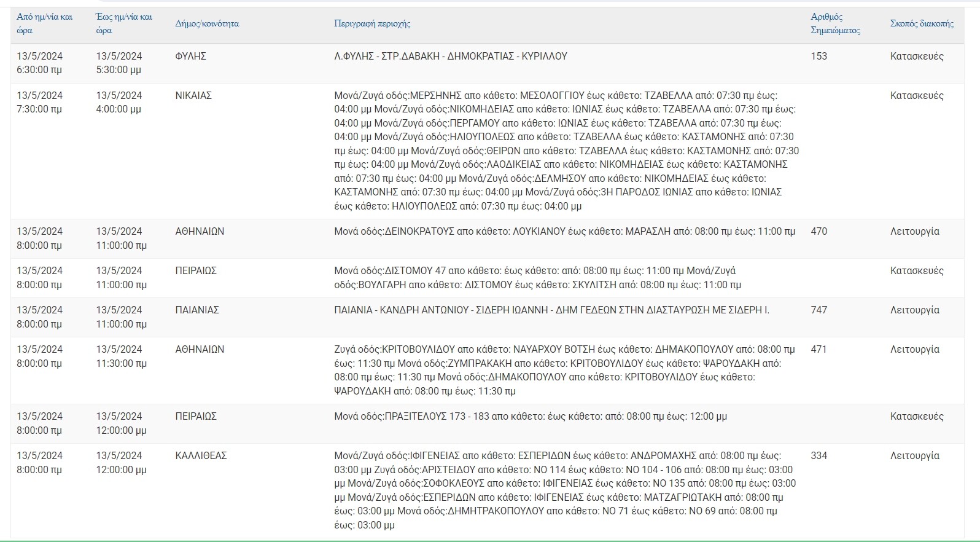Select the ΦΥΛΗΣ municipality cell

pos(191,56)
